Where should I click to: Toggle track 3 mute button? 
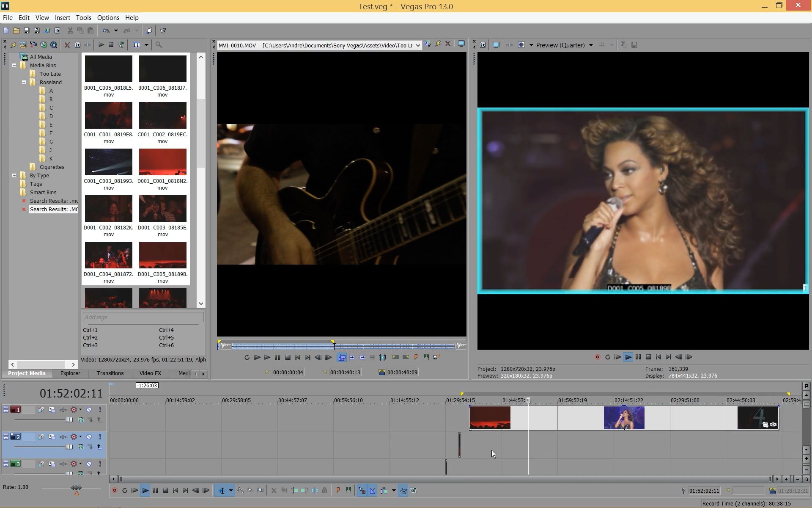click(89, 463)
